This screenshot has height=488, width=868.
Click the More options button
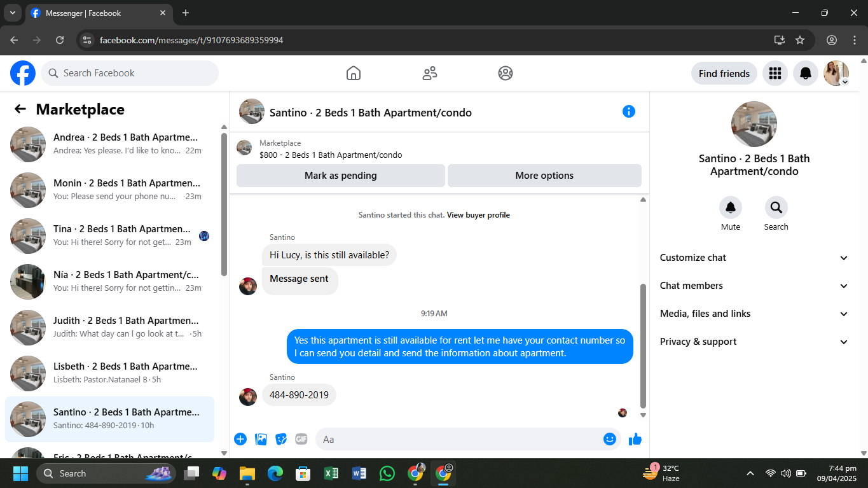[544, 176]
